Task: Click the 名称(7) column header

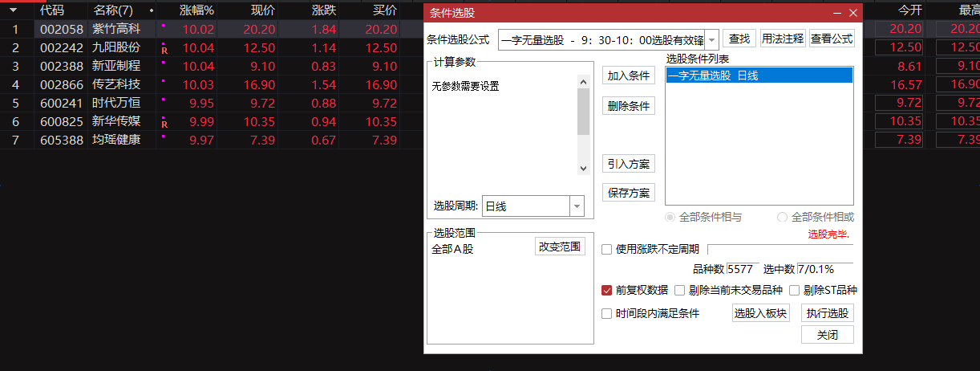Action: point(112,10)
